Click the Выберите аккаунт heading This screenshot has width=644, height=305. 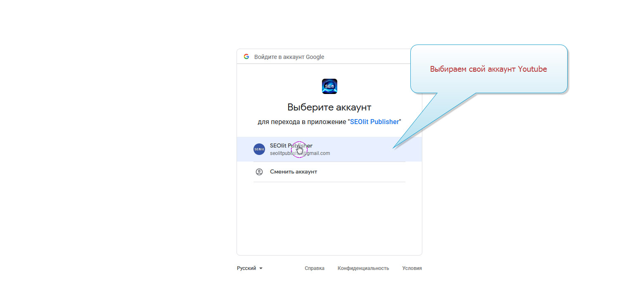point(329,108)
